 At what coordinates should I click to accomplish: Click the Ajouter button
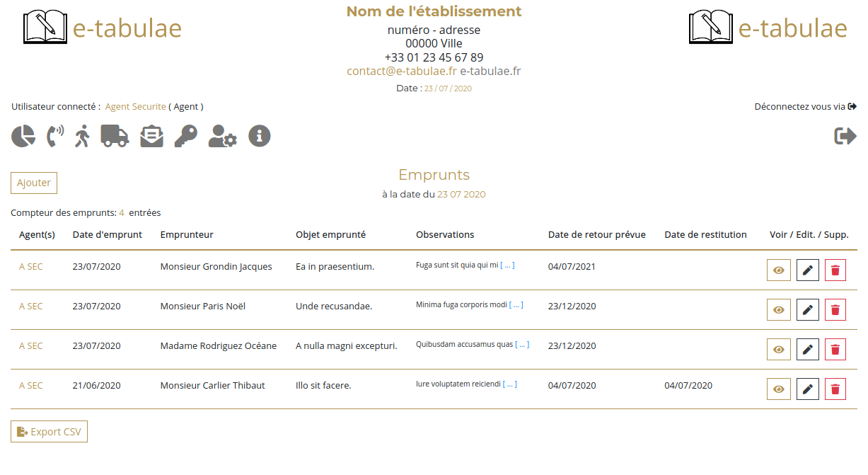click(34, 183)
